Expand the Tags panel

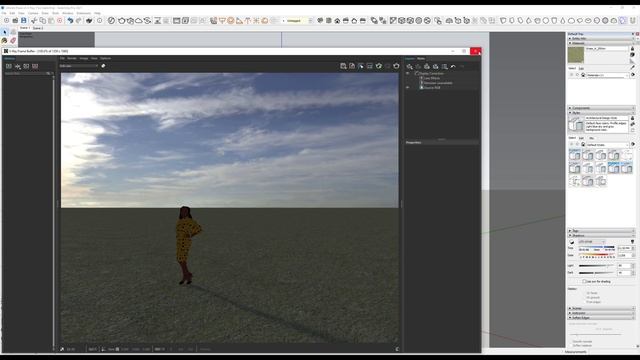[602, 231]
